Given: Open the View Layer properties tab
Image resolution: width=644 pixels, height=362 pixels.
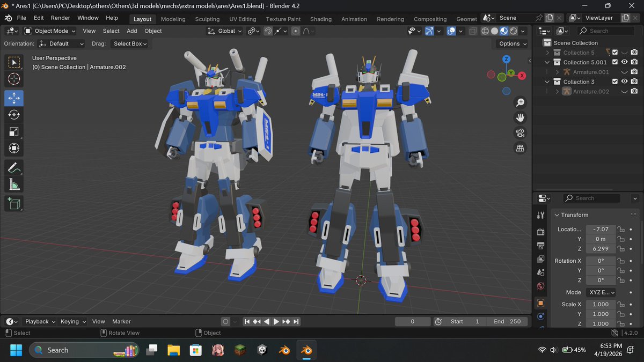Looking at the screenshot, I should [540, 259].
